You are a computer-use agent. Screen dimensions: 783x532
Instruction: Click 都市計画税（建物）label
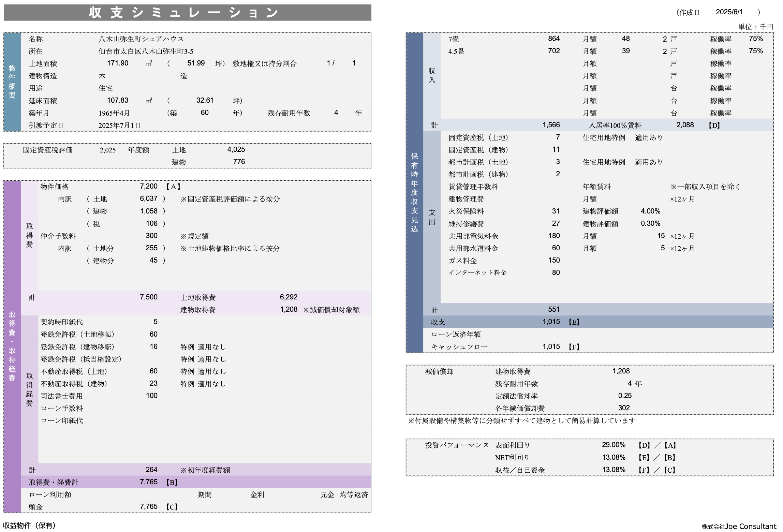478,174
